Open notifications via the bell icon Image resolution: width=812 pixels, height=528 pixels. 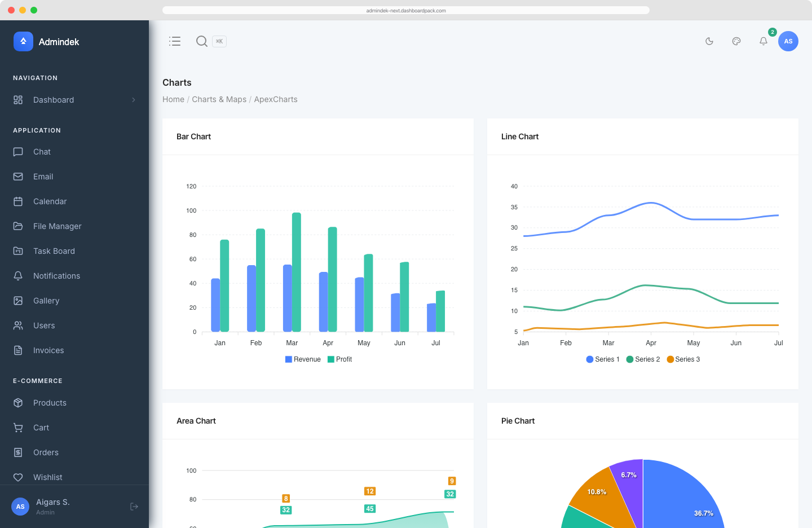pos(763,41)
